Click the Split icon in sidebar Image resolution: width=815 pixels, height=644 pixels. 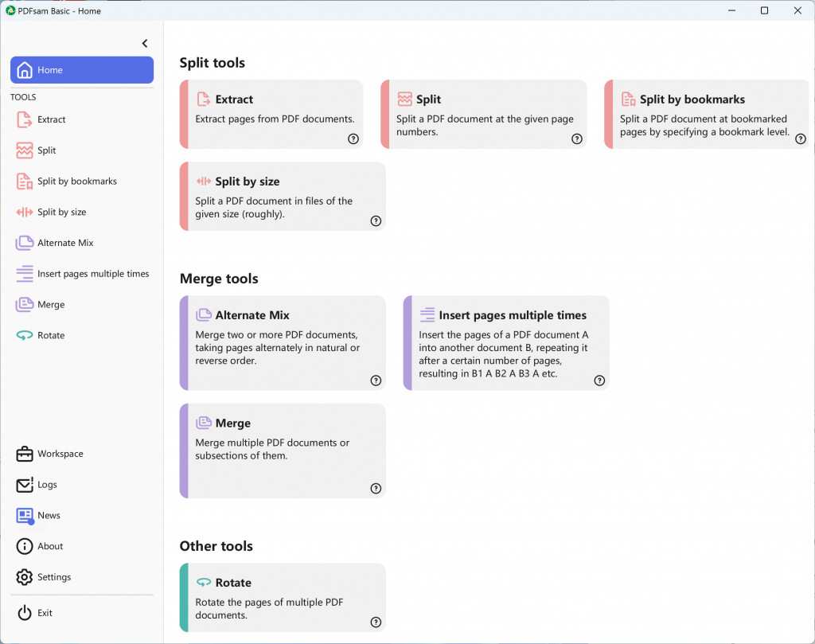[25, 150]
